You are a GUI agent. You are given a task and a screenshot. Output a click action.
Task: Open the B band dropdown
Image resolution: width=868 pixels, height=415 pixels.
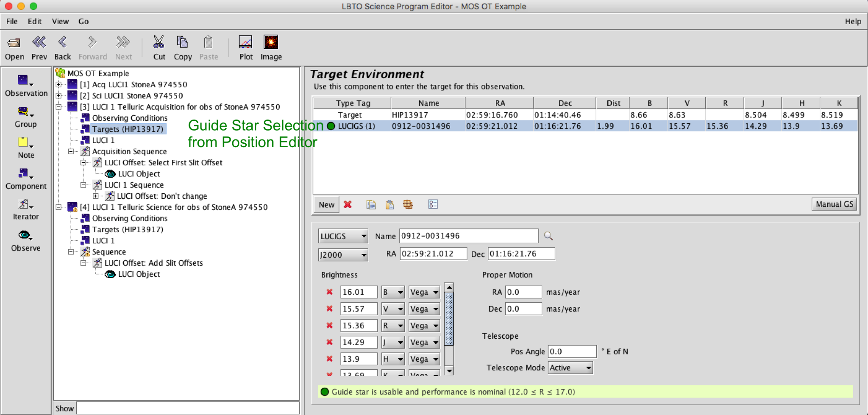pyautogui.click(x=393, y=292)
